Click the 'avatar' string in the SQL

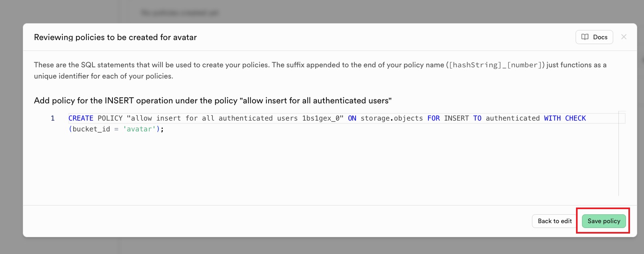click(139, 129)
